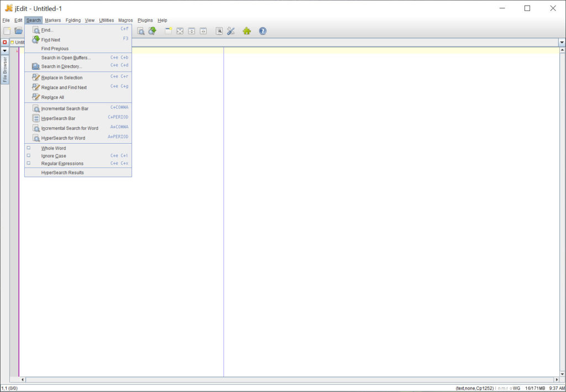
Task: Open the Markers menu
Action: click(53, 20)
